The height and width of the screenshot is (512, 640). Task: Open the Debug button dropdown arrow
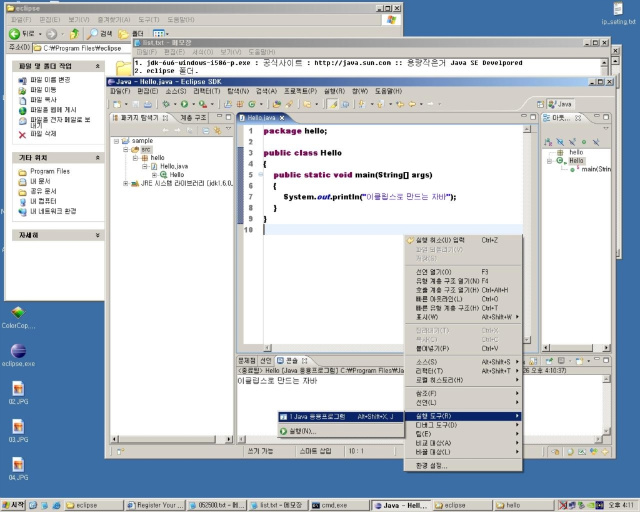[x=175, y=105]
